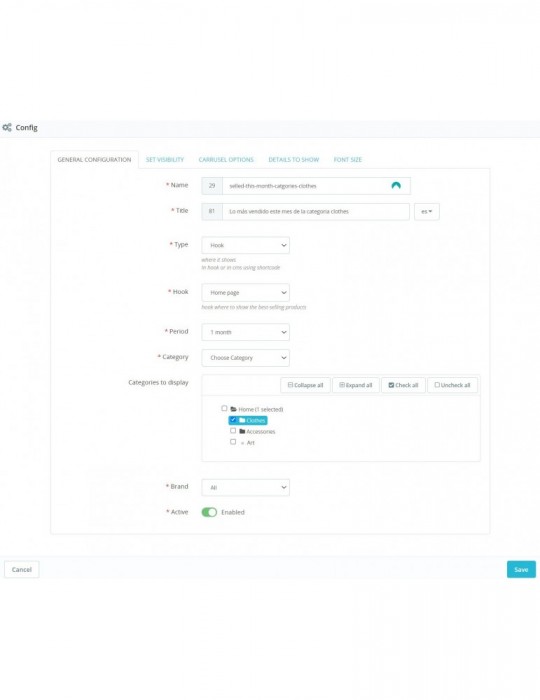
Task: Open the Type dropdown showing Hook
Action: (245, 245)
